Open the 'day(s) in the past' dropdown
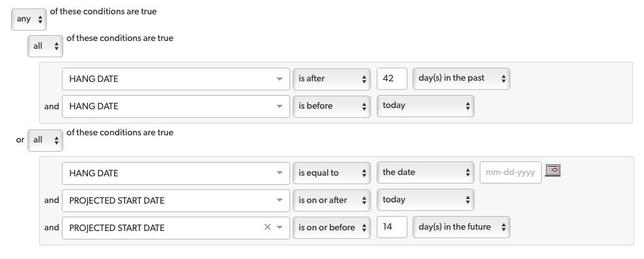 pos(461,79)
